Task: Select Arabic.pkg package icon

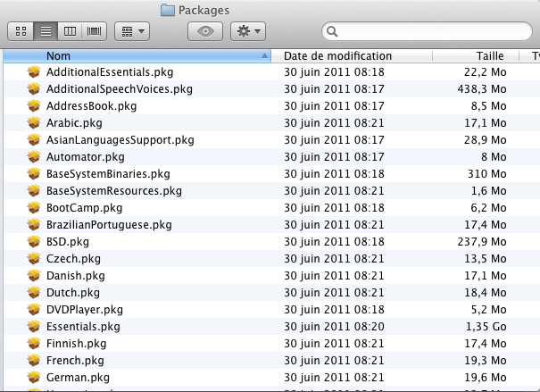Action: [x=34, y=123]
